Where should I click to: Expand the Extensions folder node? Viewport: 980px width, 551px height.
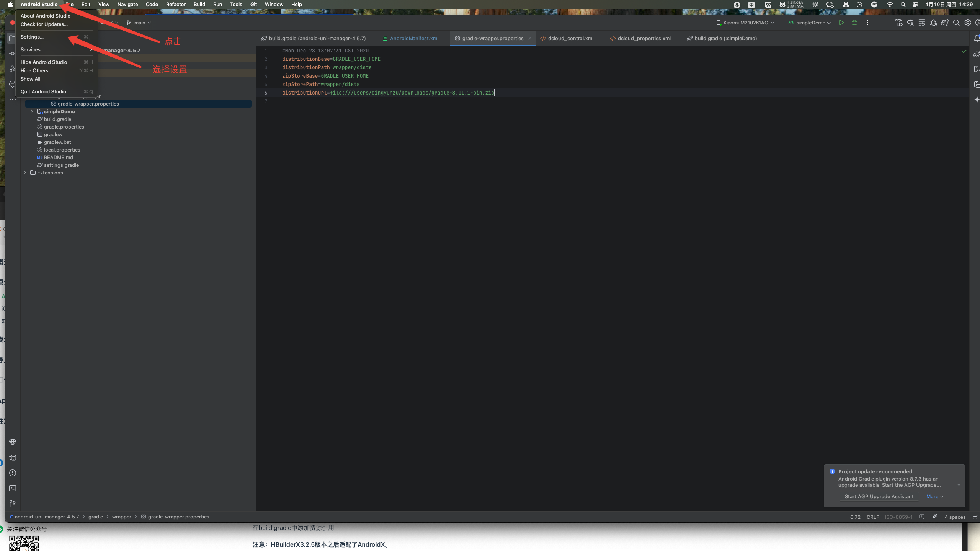point(25,173)
